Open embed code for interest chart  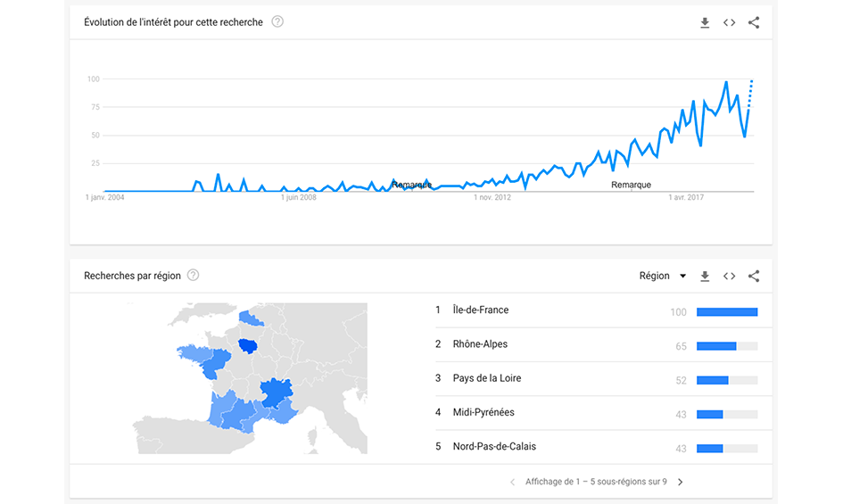coord(729,23)
